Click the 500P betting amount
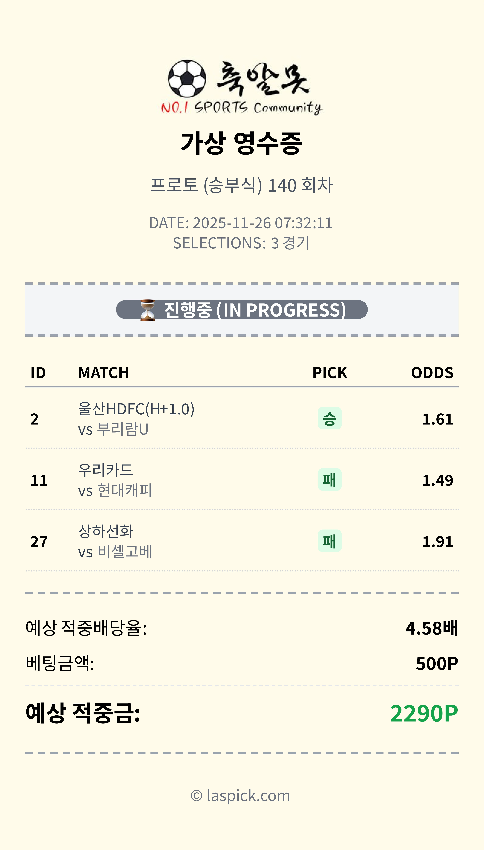 click(437, 663)
